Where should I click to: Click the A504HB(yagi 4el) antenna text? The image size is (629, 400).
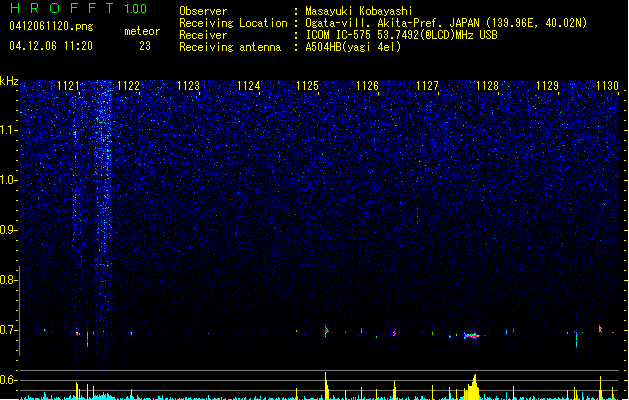click(x=353, y=47)
